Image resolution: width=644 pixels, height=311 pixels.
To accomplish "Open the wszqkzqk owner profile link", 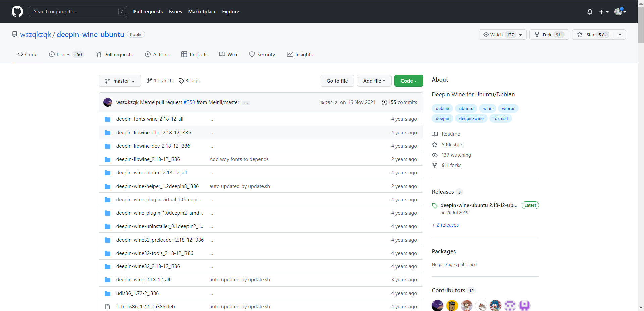I will point(36,34).
